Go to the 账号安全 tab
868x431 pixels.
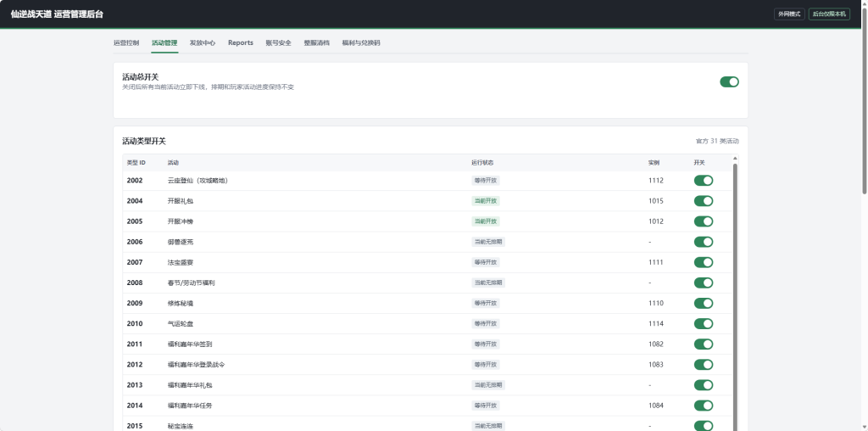tap(278, 42)
